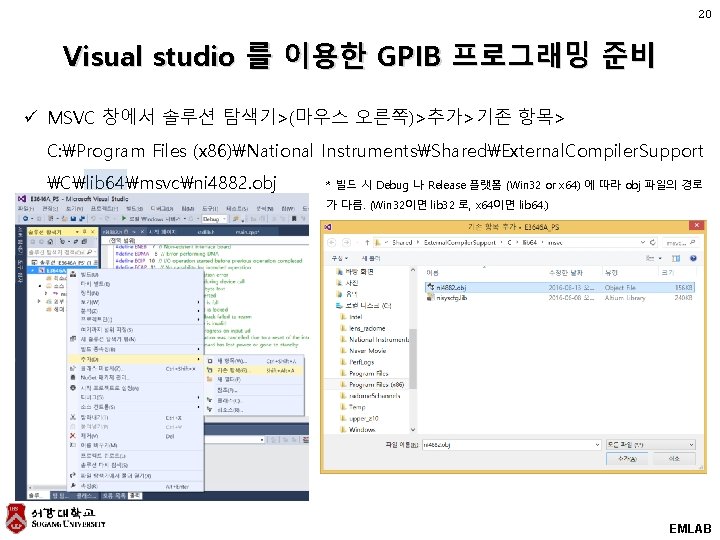Screen dimensions: 720x540
Task: Choose Rename (이름 바꾸기) in context menu
Action: (x=135, y=445)
